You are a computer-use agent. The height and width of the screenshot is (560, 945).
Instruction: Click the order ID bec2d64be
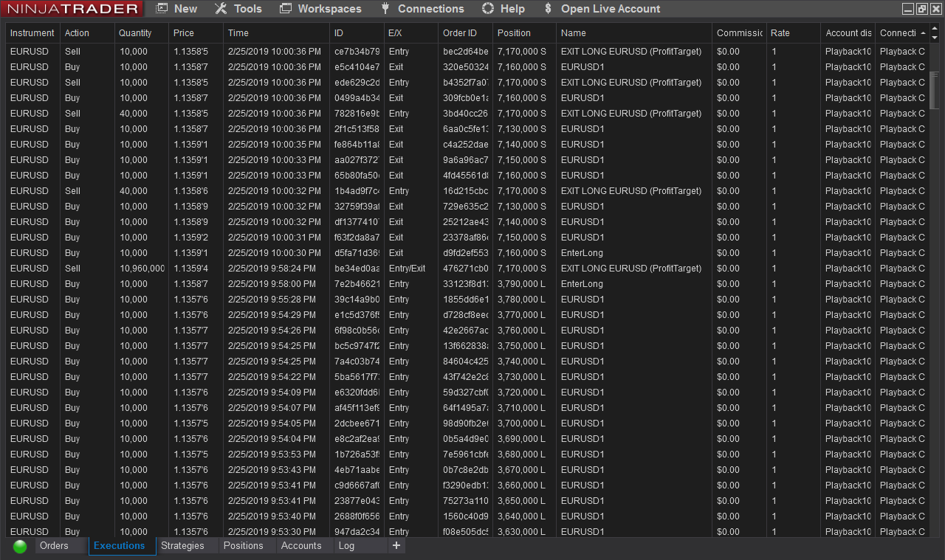coord(465,52)
